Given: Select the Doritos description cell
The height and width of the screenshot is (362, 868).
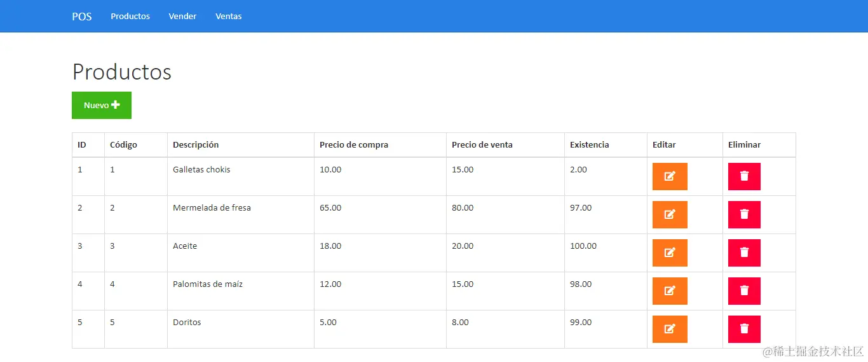Looking at the screenshot, I should point(241,329).
